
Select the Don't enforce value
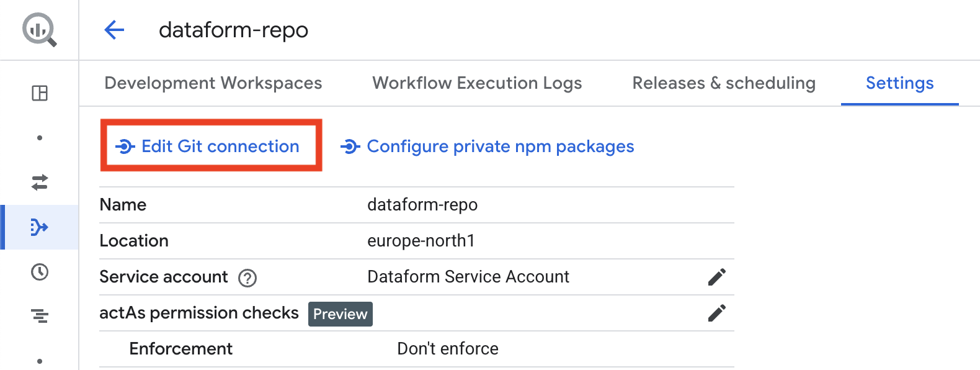448,349
